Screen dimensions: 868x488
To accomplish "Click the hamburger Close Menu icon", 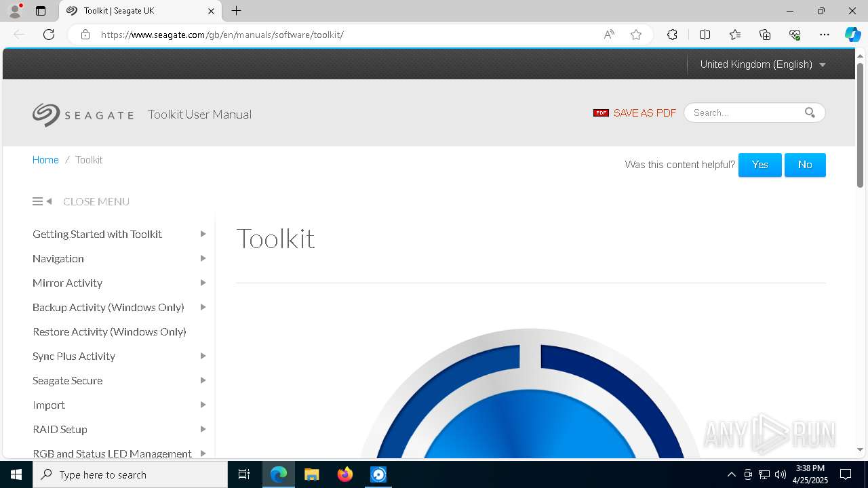I will (42, 201).
